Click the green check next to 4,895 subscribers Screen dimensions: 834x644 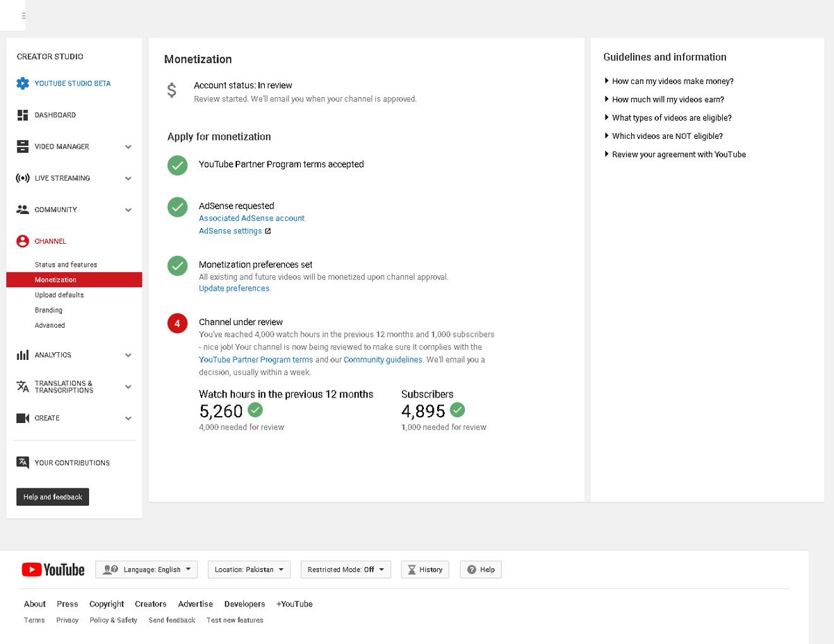[457, 409]
